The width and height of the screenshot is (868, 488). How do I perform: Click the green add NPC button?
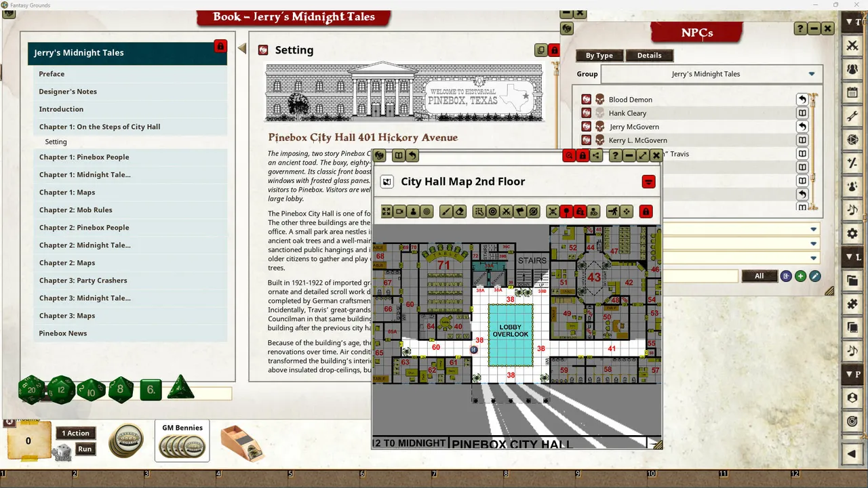click(x=800, y=276)
